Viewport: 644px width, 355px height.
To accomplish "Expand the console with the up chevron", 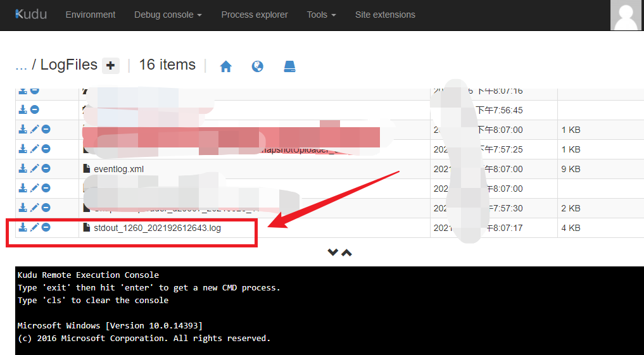I will (x=346, y=252).
